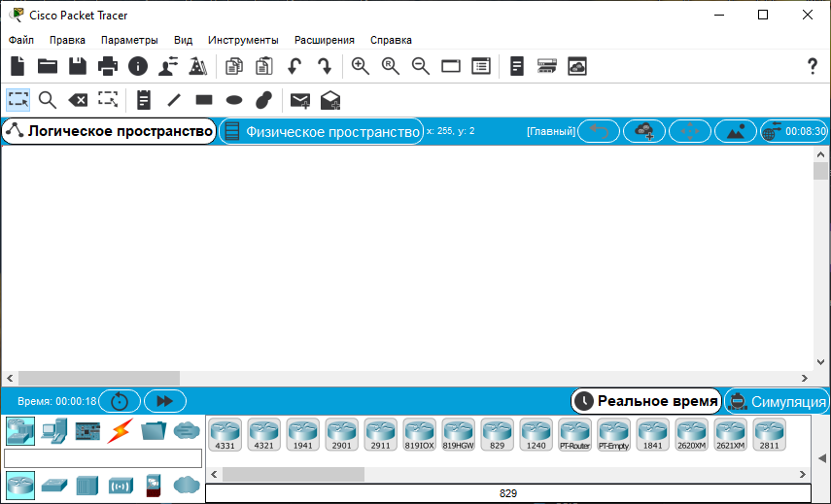Open network information (i) icon
This screenshot has width=831, height=504.
pos(138,66)
